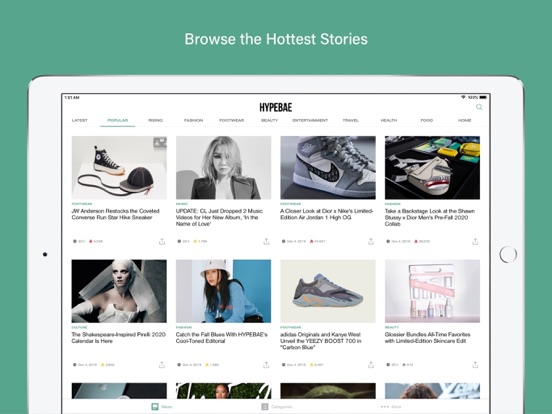Viewport: 552px width, 414px height.
Task: Open the More menu in bottom bar
Action: 391,407
